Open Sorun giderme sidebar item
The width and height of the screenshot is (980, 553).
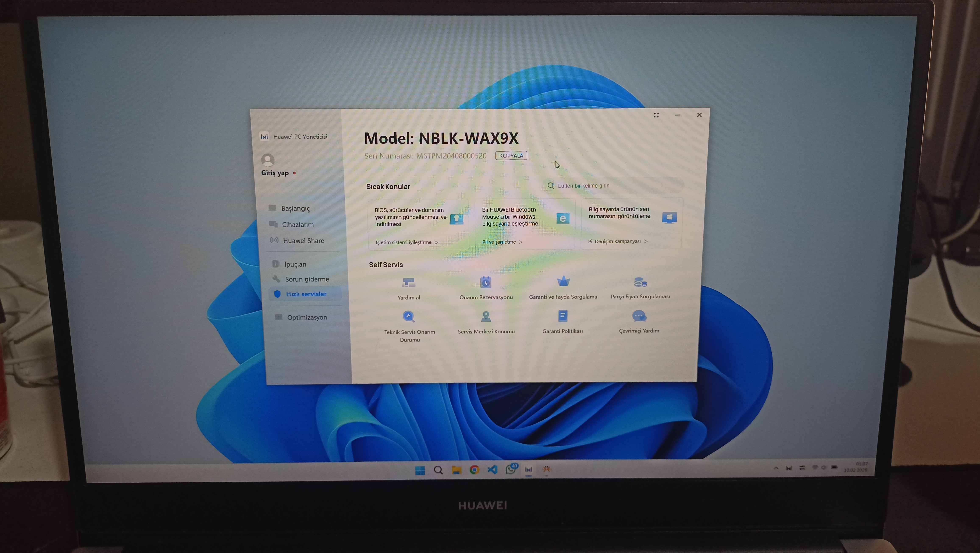[307, 279]
